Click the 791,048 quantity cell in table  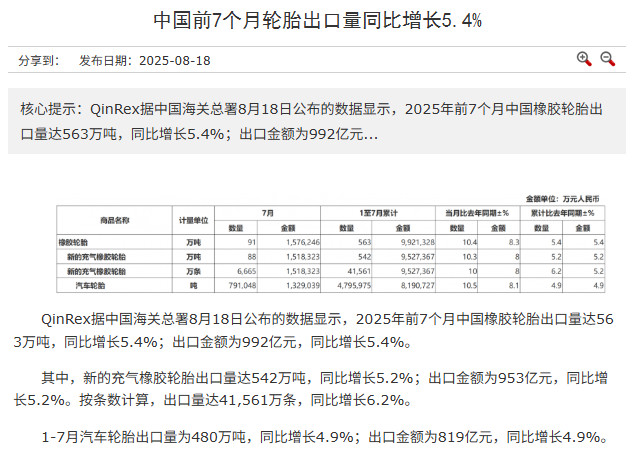click(x=244, y=285)
